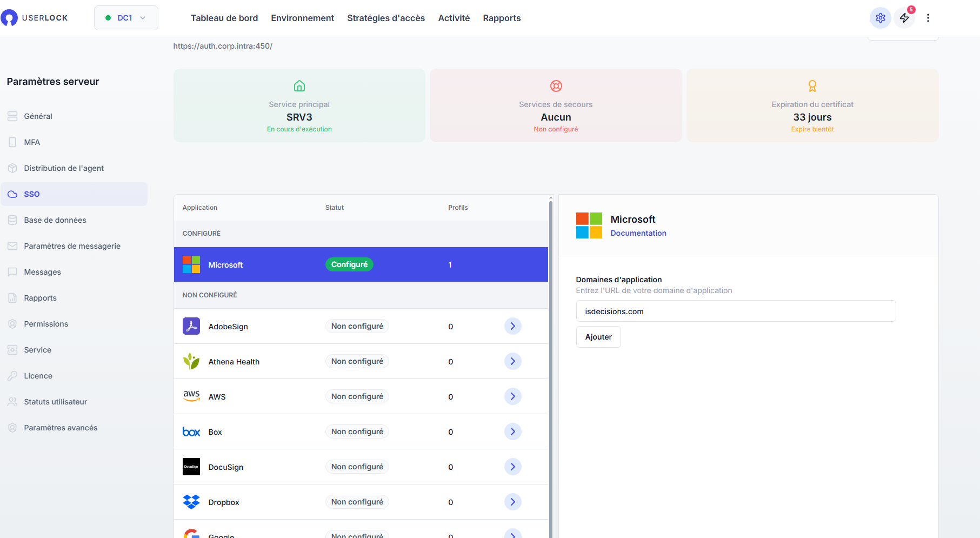
Task: Select the AdobeSign application icon
Action: [191, 326]
